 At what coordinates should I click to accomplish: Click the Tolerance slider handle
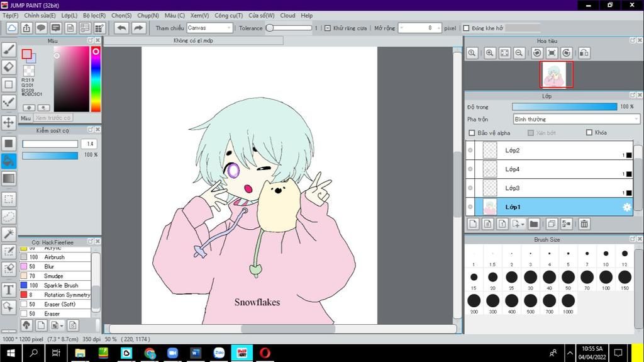270,28
